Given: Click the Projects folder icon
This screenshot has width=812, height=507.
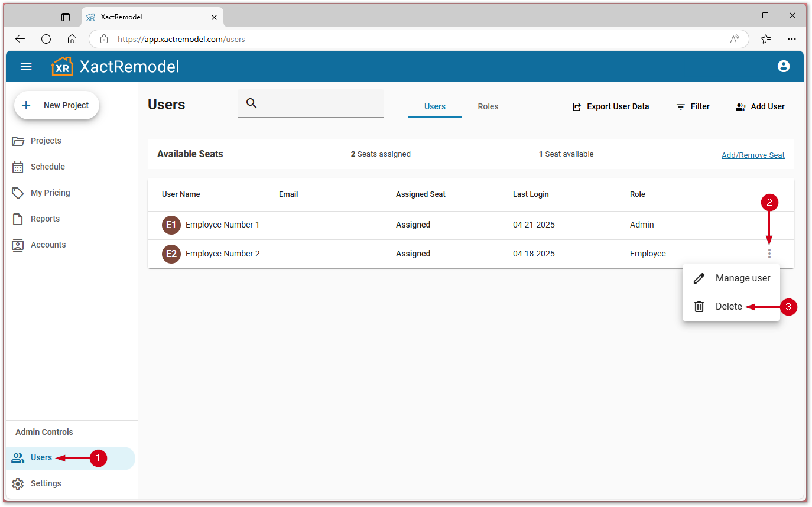Looking at the screenshot, I should (x=18, y=141).
